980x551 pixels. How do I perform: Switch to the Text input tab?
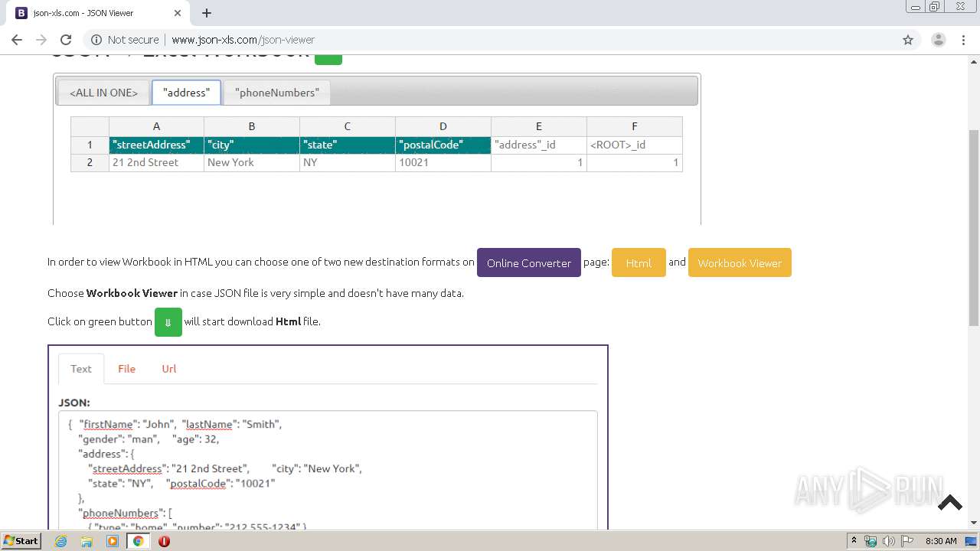tap(81, 369)
